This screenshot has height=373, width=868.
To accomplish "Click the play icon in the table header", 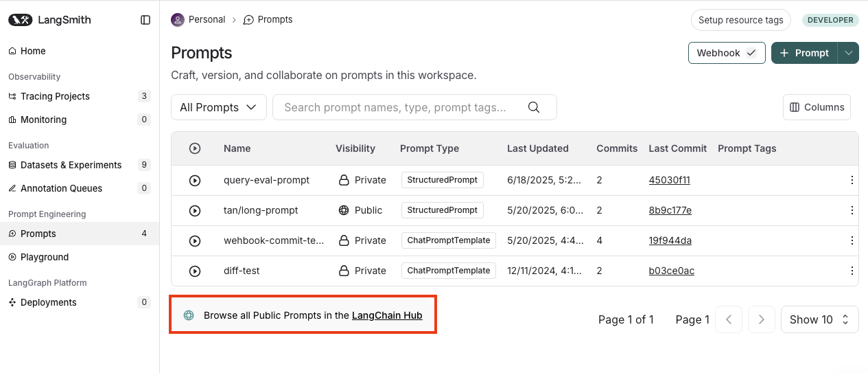I will pos(195,148).
